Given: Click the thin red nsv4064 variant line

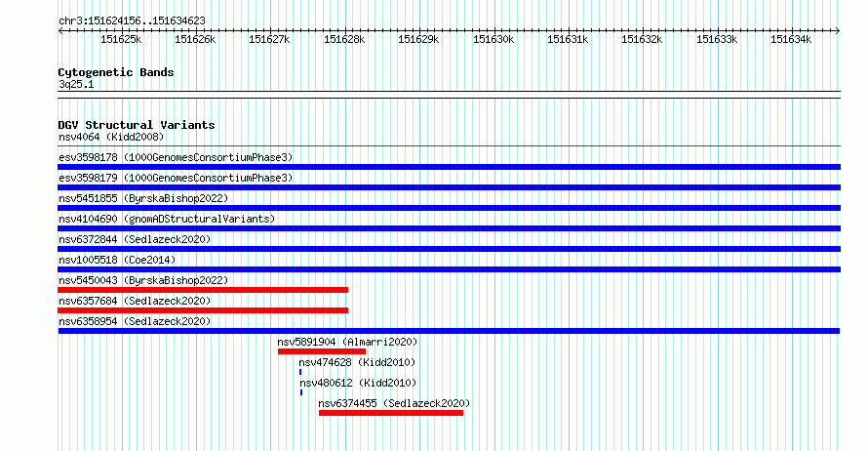Looking at the screenshot, I should click(449, 146).
